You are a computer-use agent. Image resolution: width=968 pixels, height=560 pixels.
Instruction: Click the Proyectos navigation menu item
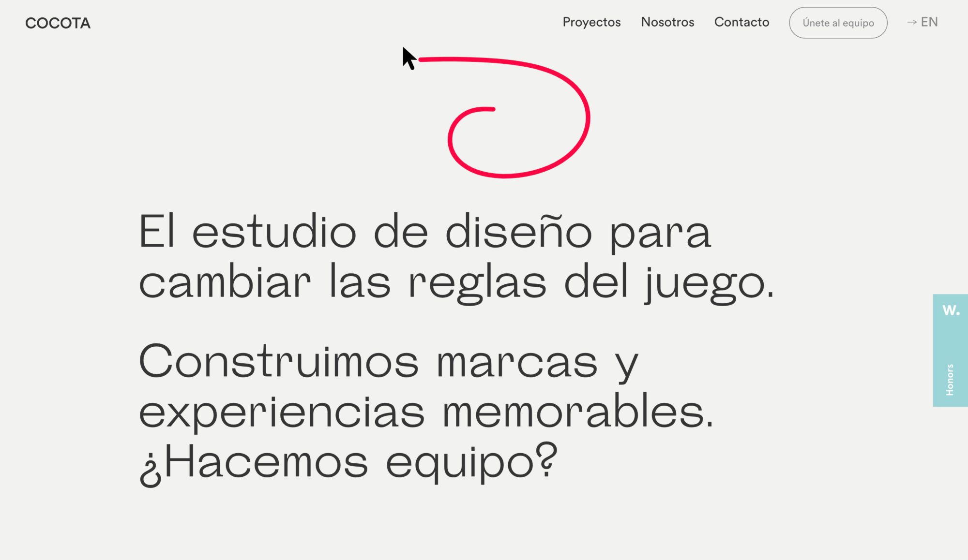[591, 22]
